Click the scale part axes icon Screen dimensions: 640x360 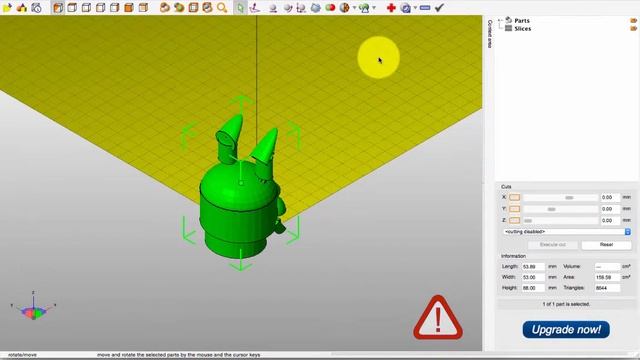coord(301,7)
